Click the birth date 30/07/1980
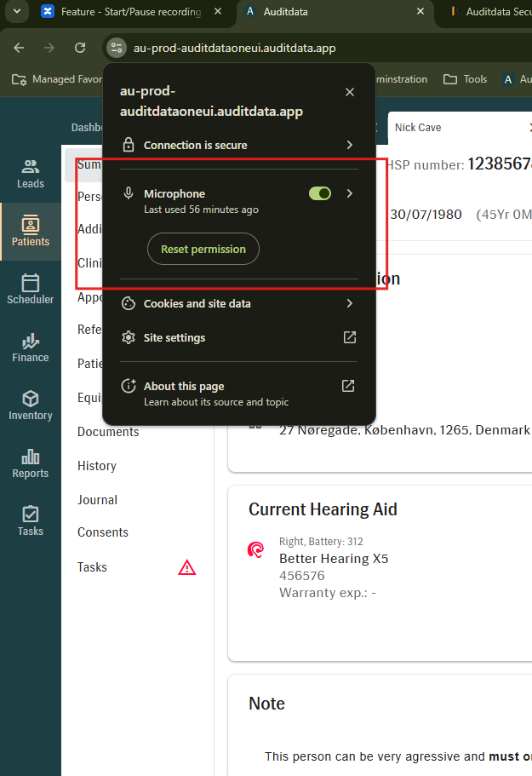 click(426, 215)
